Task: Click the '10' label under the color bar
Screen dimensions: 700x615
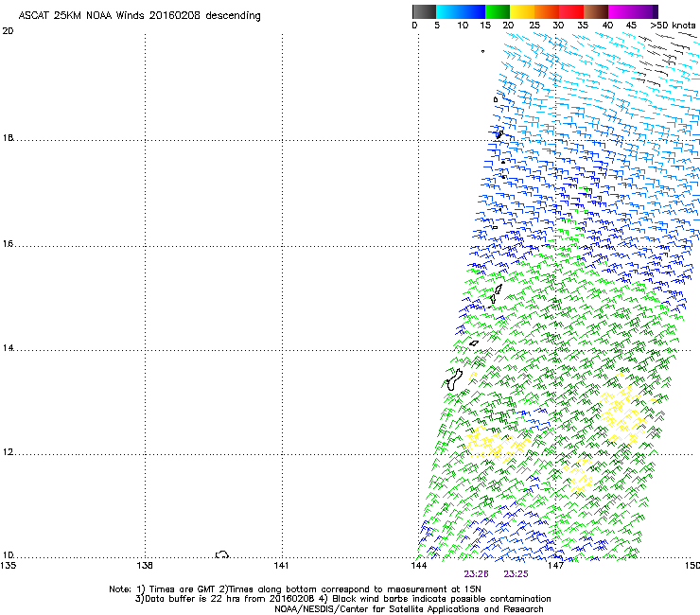Action: [463, 26]
